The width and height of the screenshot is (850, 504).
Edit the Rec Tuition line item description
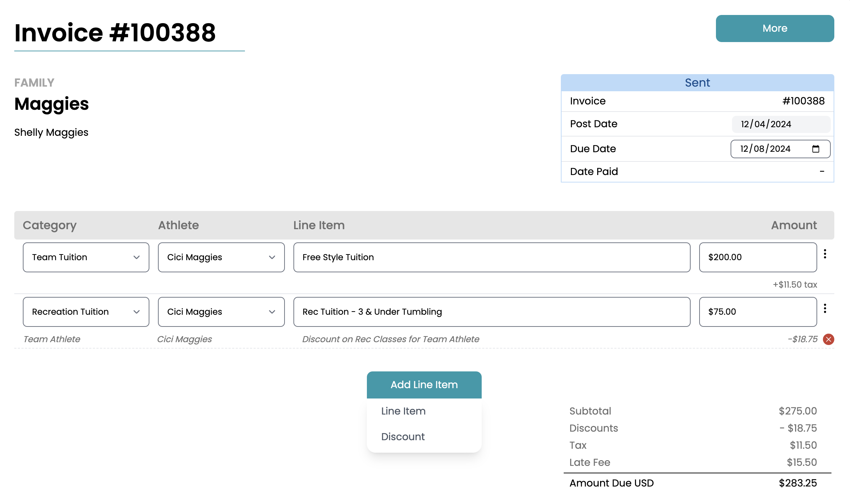click(491, 312)
